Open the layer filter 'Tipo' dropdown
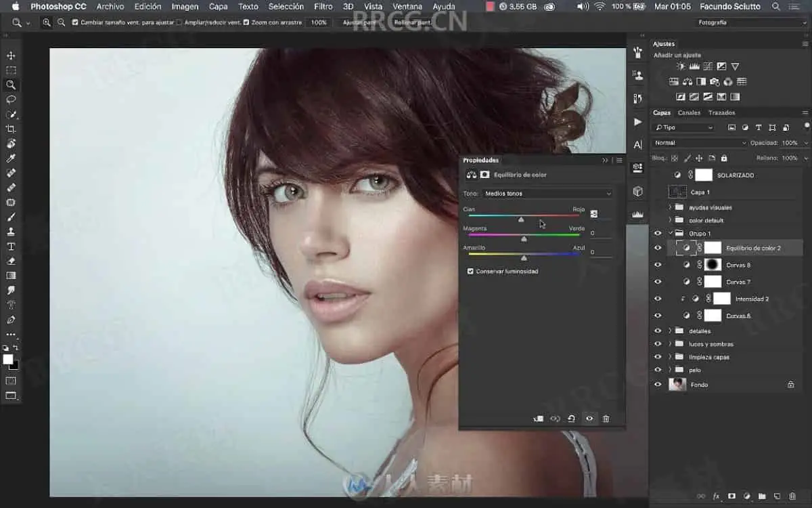The width and height of the screenshot is (812, 508). pyautogui.click(x=683, y=127)
